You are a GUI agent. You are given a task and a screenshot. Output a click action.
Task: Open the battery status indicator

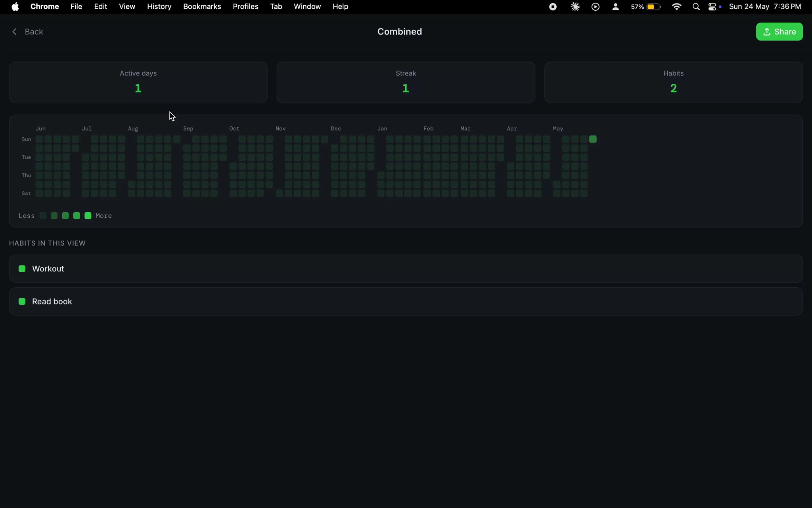[x=646, y=7]
